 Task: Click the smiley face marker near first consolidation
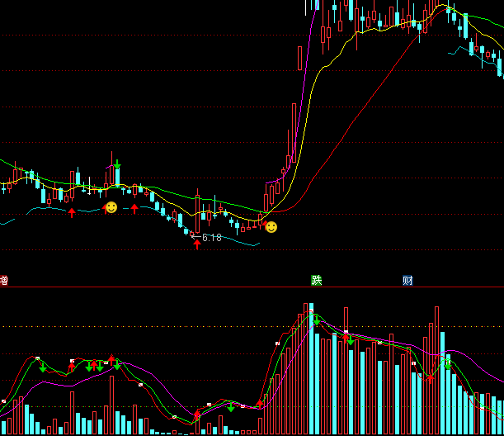point(111,207)
